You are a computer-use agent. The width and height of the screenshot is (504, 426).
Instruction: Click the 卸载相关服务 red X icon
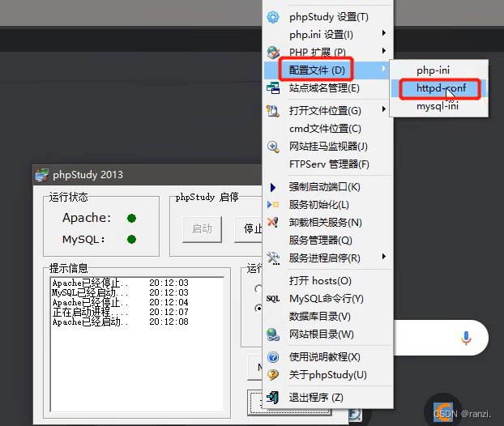tap(273, 222)
